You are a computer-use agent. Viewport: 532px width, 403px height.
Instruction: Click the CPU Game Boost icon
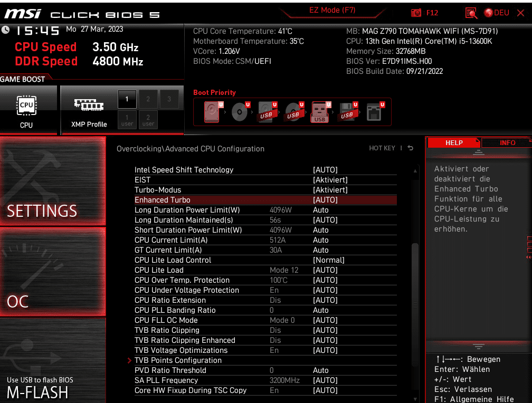point(26,105)
